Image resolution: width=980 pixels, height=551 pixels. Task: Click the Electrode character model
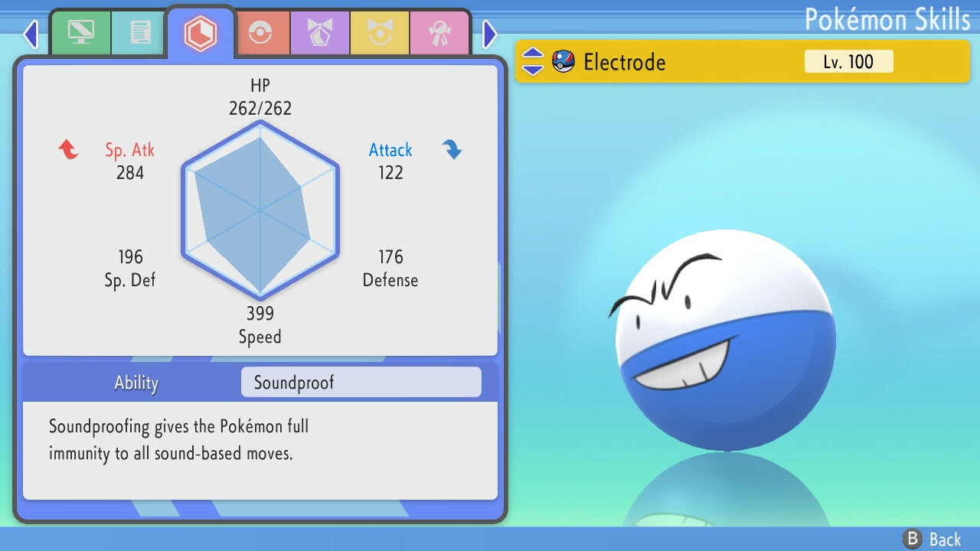[x=725, y=340]
